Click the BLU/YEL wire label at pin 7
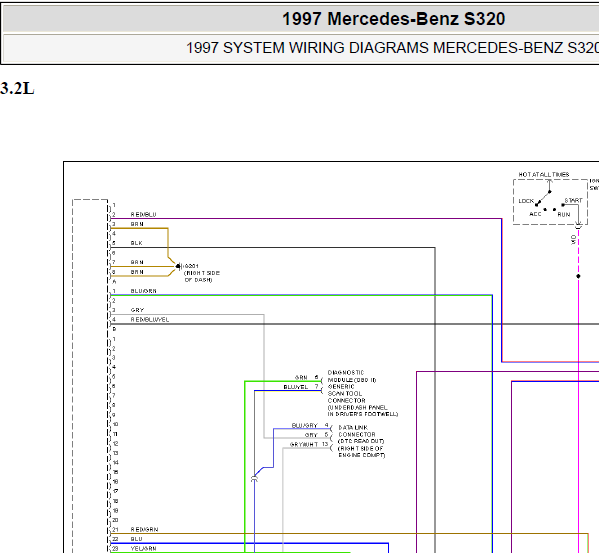The height and width of the screenshot is (553, 599). (x=296, y=387)
